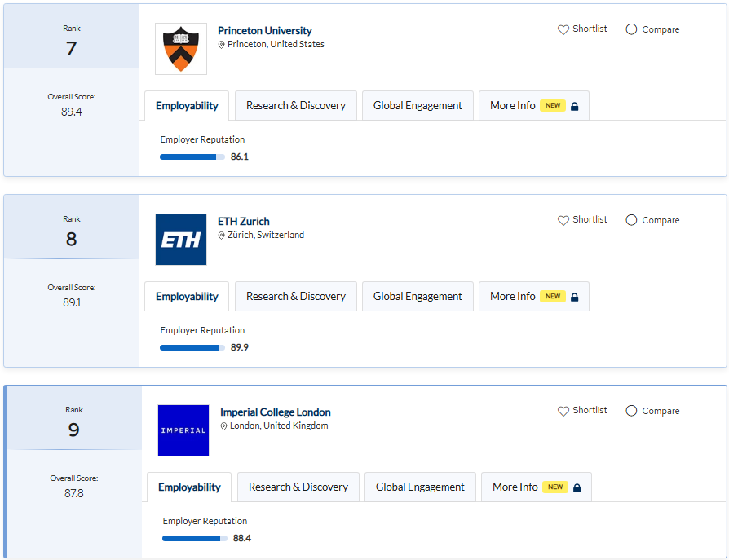
Task: Switch to ETH Zurich's Global Engagement tab
Action: [x=418, y=296]
